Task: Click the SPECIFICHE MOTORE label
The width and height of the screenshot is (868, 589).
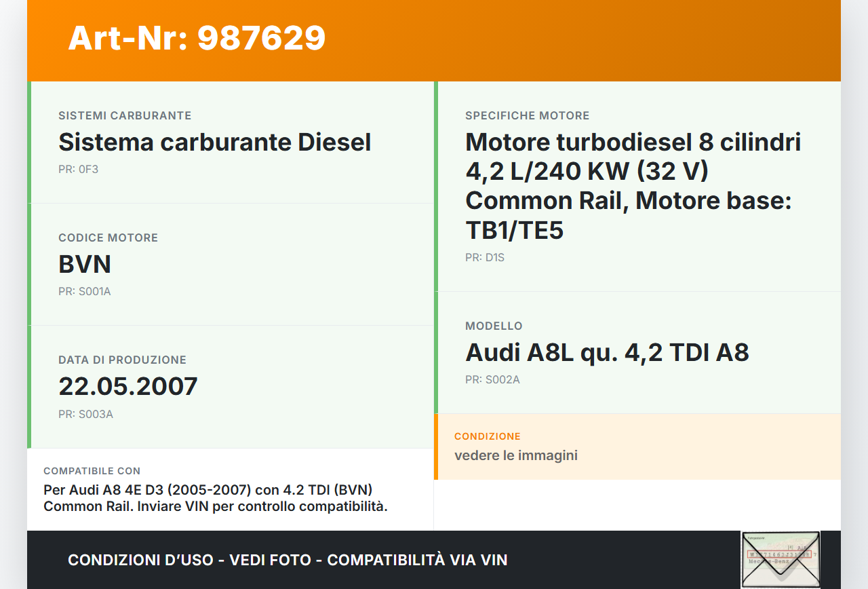Action: (x=527, y=116)
